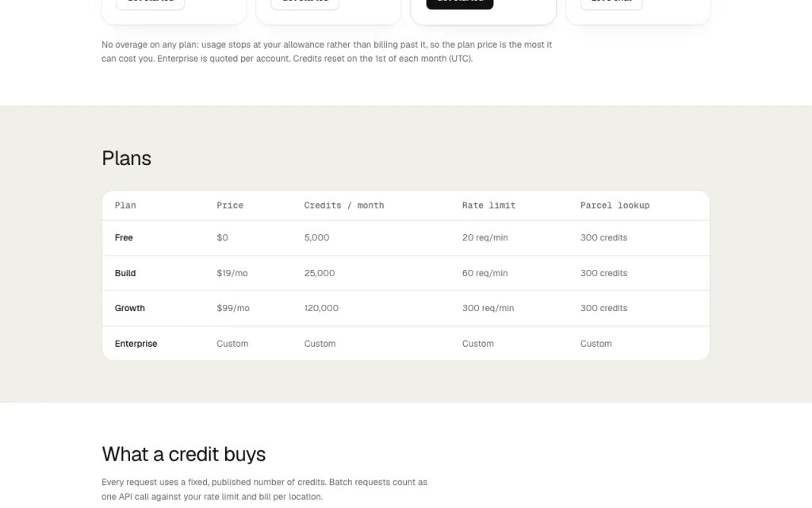
Task: Select the "Free" plan name cell
Action: click(124, 237)
